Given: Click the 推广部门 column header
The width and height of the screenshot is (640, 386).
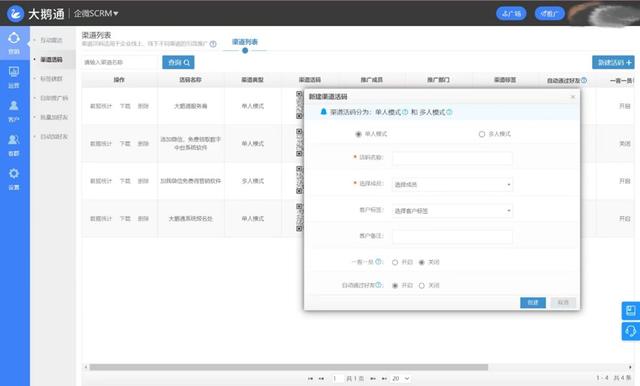Looking at the screenshot, I should [438, 80].
